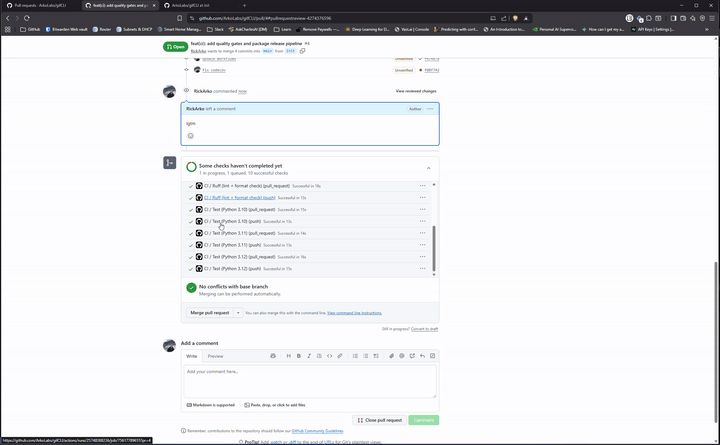Toggle the browser sidebar panel
The width and height of the screenshot is (720, 445).
673,18
